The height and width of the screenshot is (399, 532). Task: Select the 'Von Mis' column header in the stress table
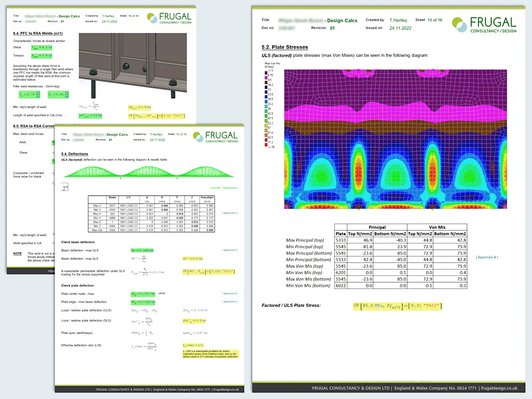click(x=438, y=227)
